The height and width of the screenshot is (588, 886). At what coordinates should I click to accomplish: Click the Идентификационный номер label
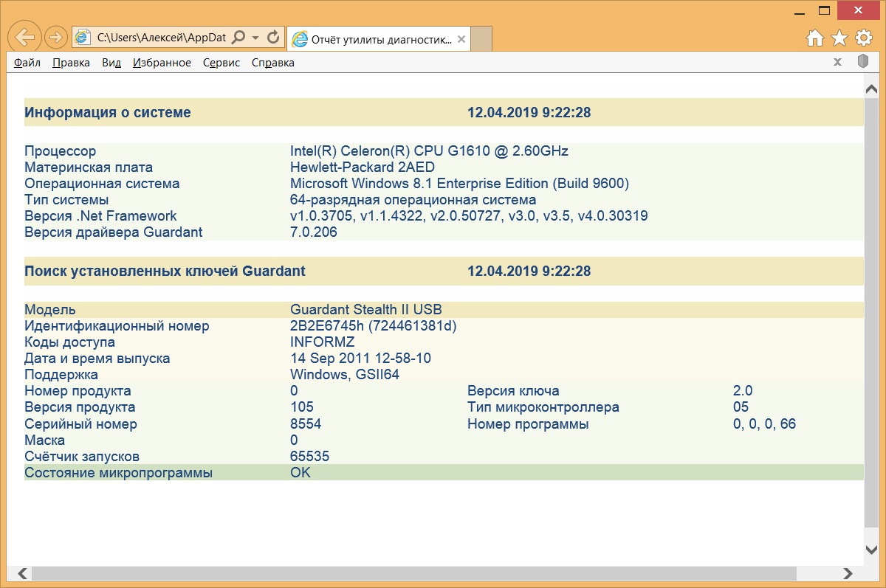point(117,326)
